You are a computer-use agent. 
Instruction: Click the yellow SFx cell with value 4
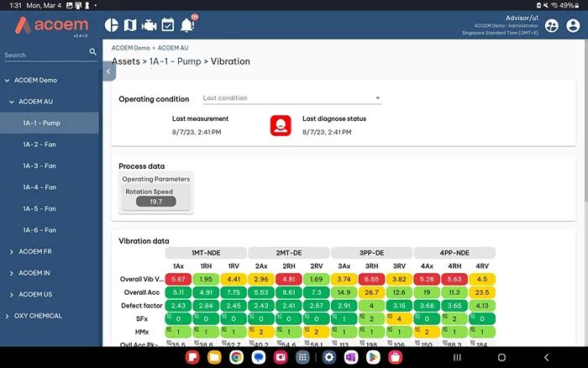(399, 319)
